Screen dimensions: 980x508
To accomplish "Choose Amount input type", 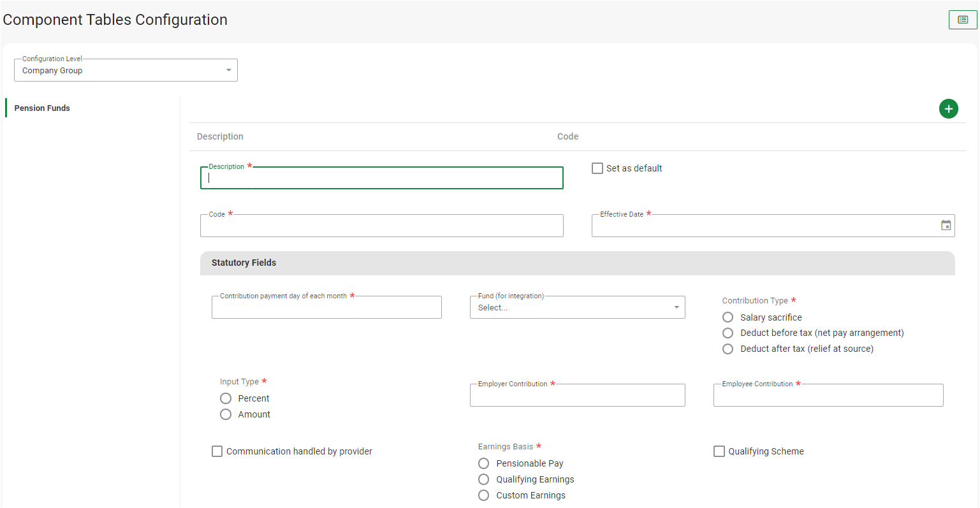I will 226,414.
